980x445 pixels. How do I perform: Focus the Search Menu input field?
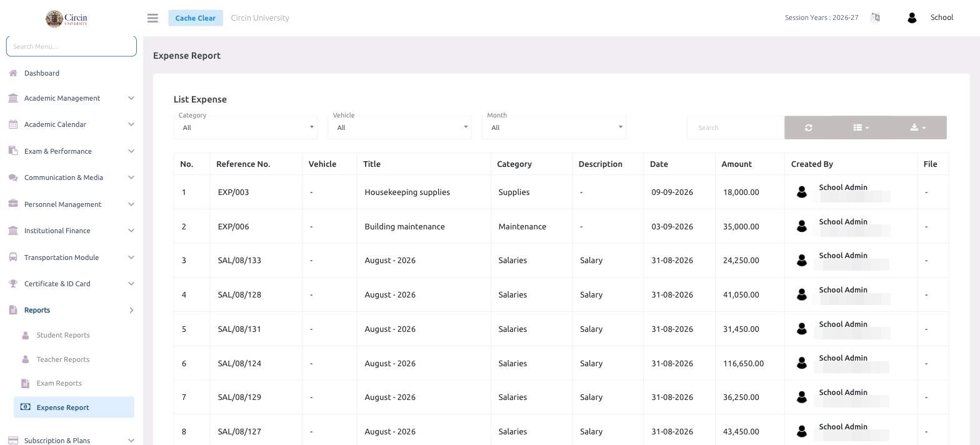(71, 46)
